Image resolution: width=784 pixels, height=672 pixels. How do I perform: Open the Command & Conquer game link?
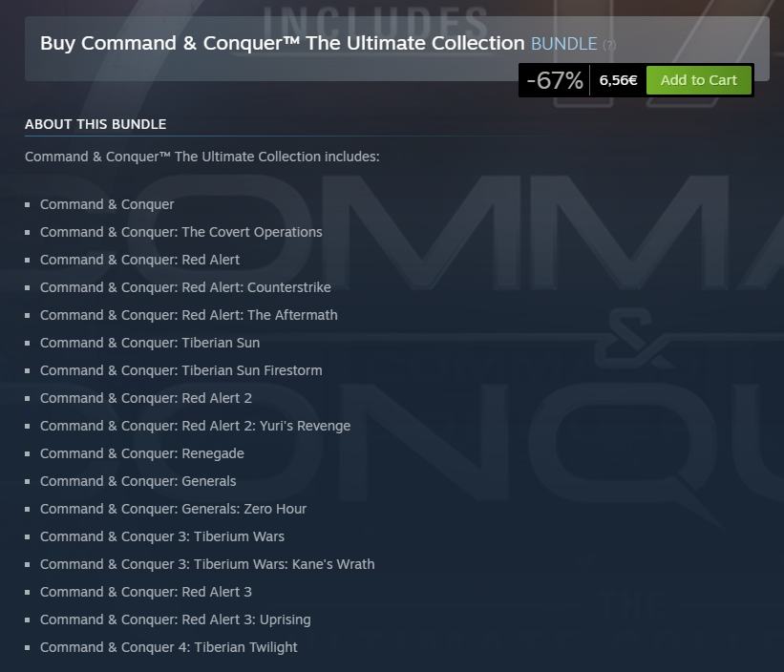point(107,204)
